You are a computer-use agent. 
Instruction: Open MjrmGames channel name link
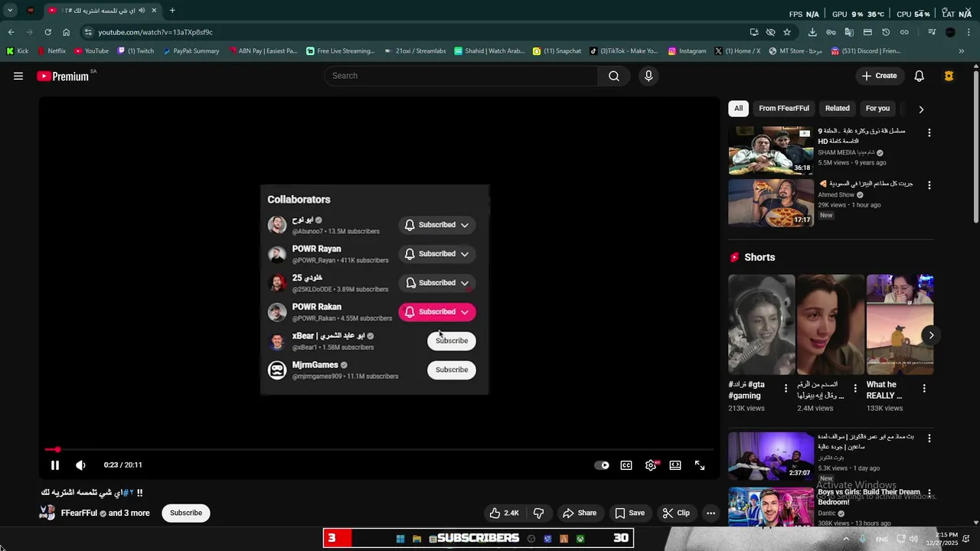point(315,365)
